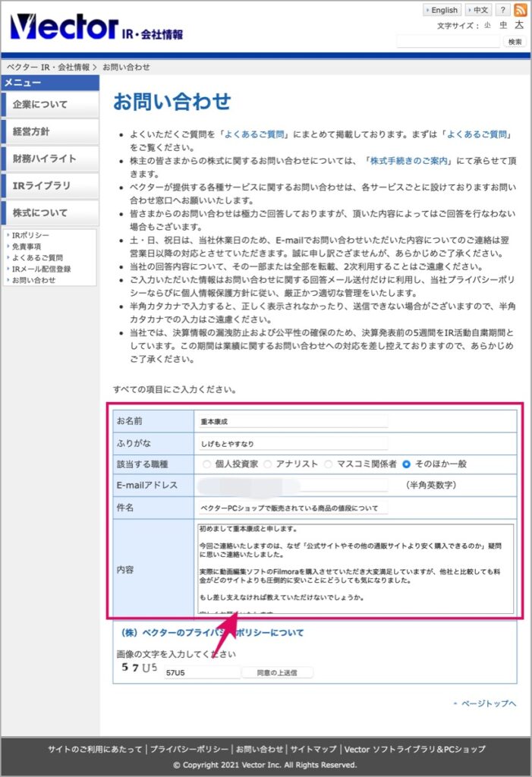532x777 pixels.
Task: Open お問い合わせ sidebar link
Action: click(x=33, y=280)
